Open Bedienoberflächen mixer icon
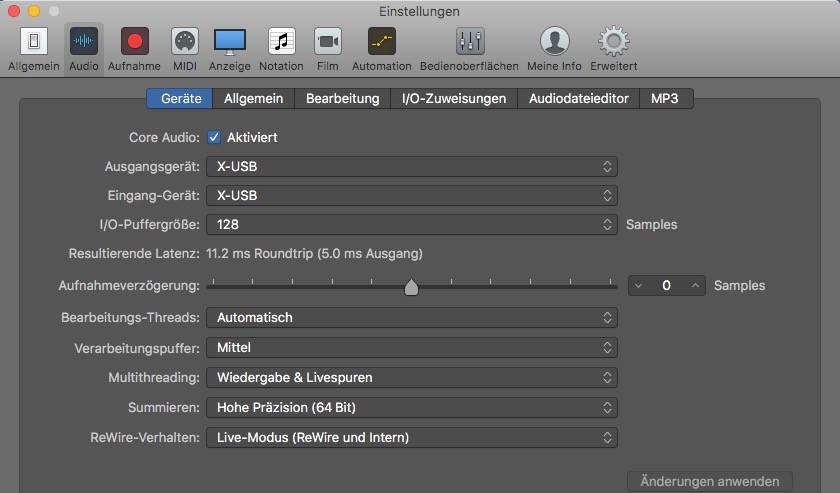Screen dimensions: 840x493 click(470, 42)
